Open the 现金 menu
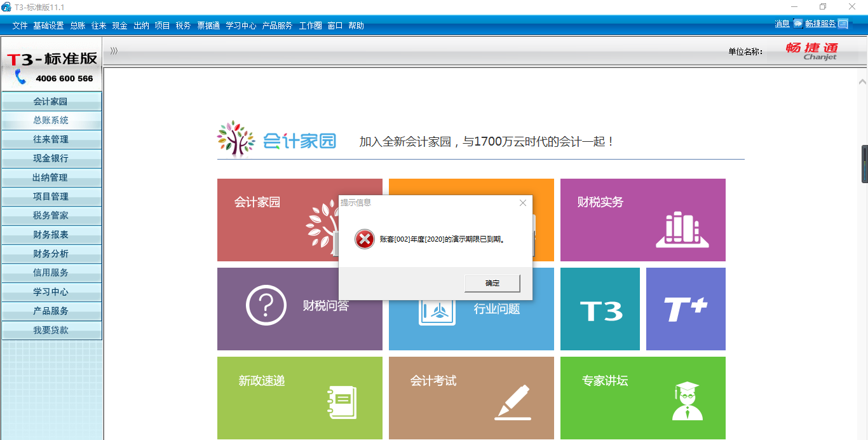868x440 pixels. tap(119, 25)
